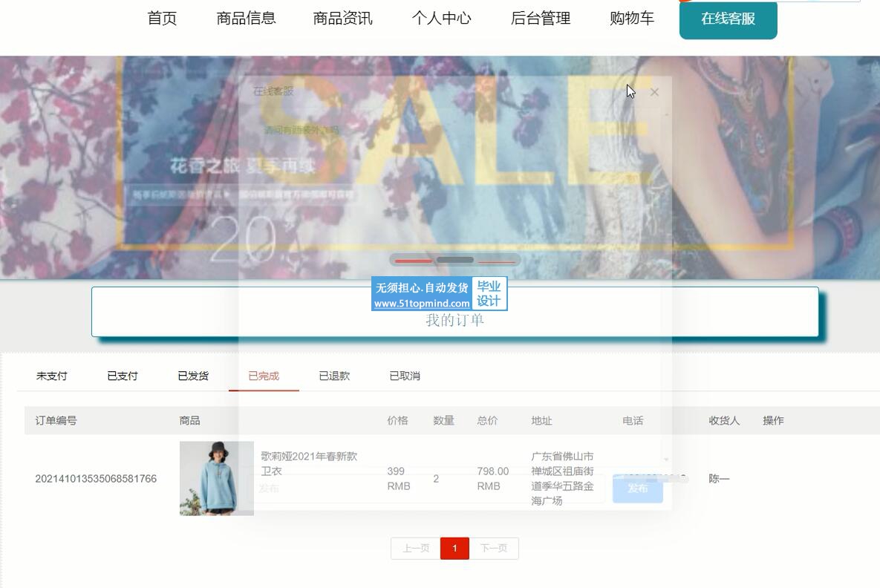
Task: Close the 在线客服 chat dialog
Action: (654, 92)
